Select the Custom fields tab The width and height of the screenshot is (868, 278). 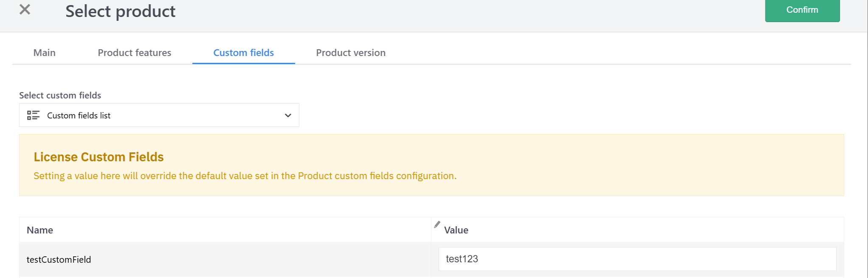click(243, 53)
